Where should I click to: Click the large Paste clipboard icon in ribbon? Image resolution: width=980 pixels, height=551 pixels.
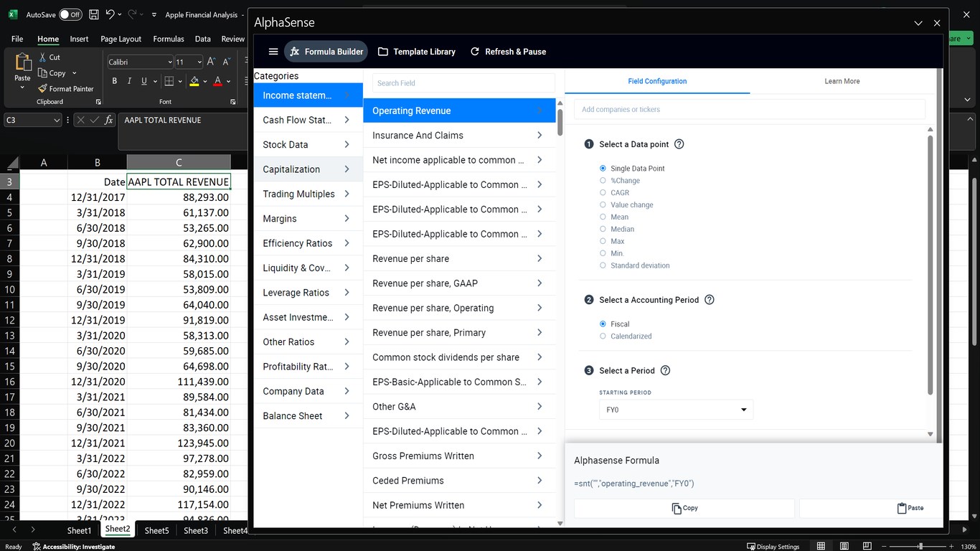click(x=23, y=62)
